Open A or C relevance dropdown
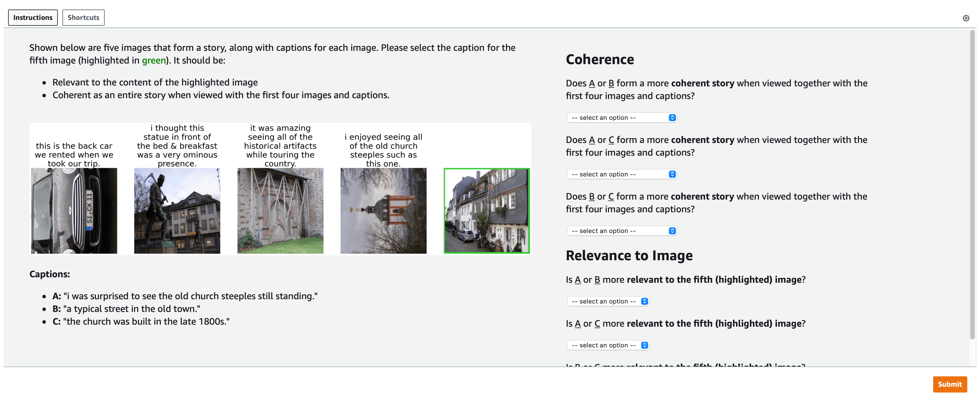 (608, 345)
